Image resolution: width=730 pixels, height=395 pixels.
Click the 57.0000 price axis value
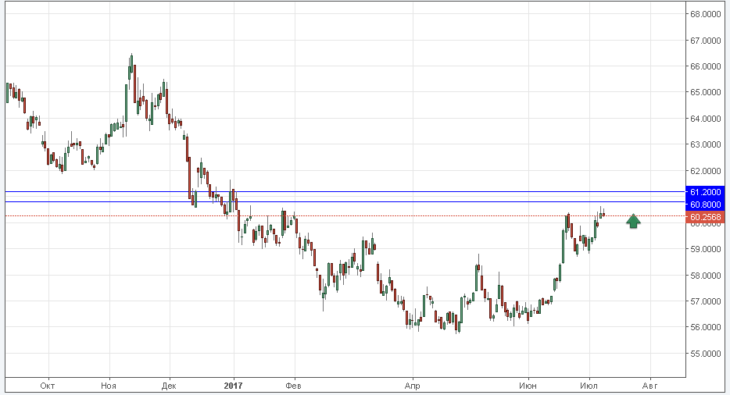(x=705, y=301)
